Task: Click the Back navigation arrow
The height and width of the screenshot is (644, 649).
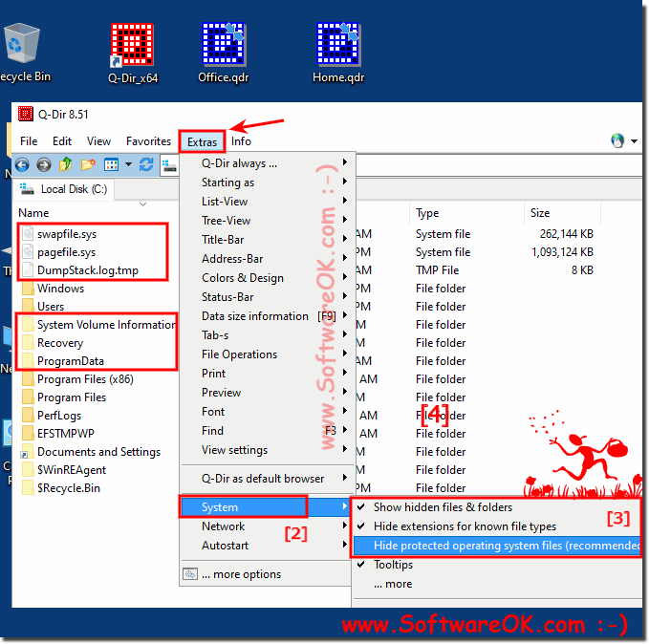Action: (22, 165)
